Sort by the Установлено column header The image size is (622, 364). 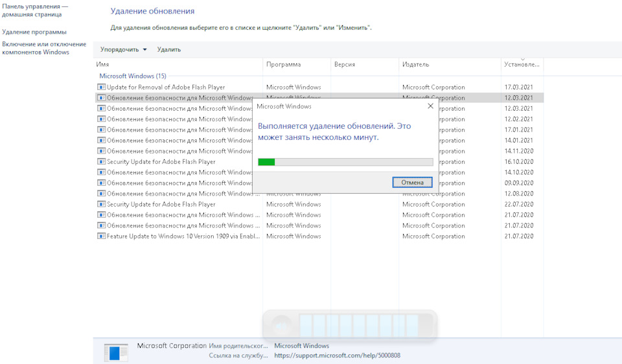coord(522,65)
